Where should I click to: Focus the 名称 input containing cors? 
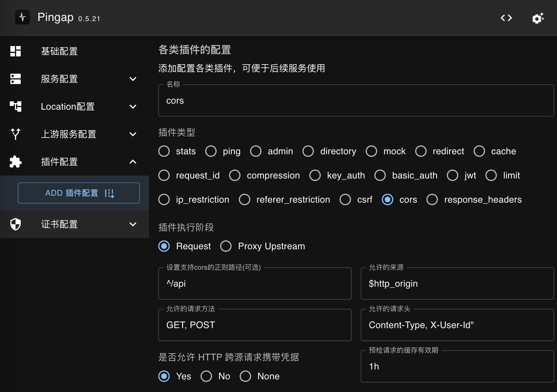[x=356, y=100]
